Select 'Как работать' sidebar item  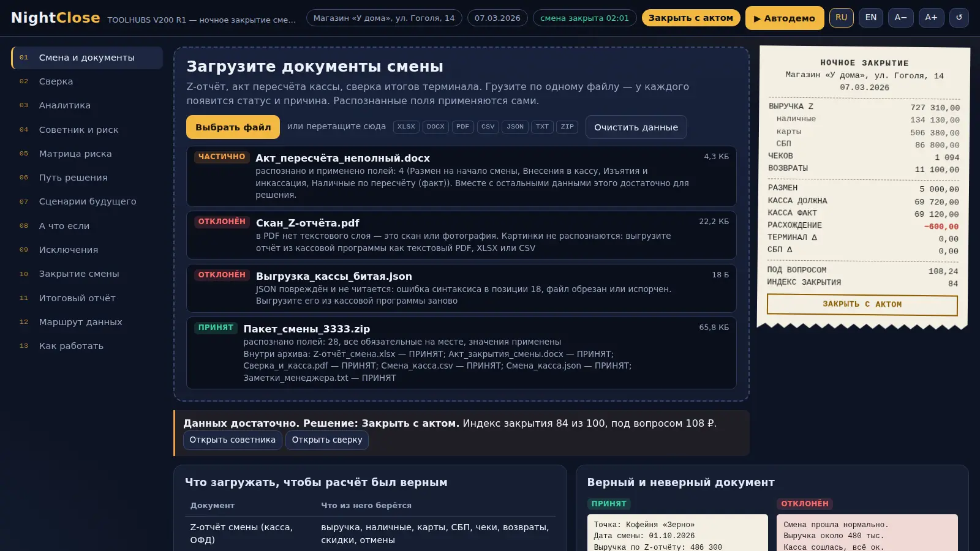87,346
